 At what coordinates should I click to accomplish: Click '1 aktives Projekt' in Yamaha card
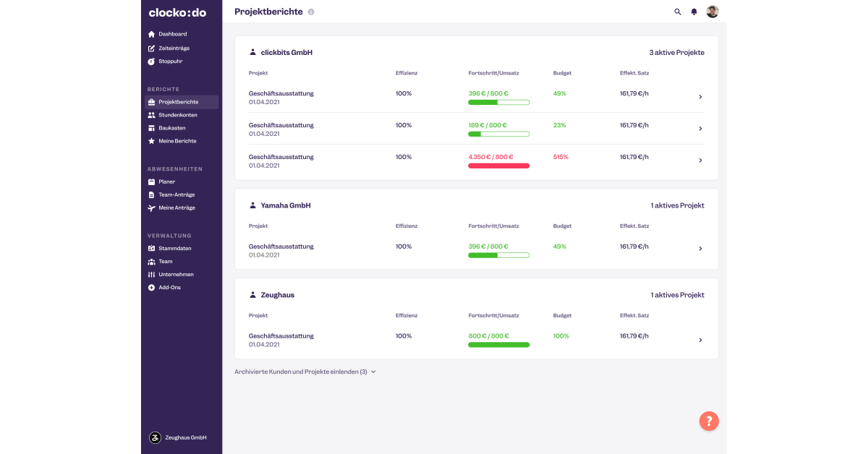[678, 205]
